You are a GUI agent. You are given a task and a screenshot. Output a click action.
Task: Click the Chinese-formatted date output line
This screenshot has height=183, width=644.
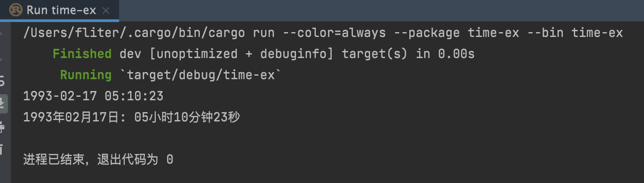click(131, 117)
